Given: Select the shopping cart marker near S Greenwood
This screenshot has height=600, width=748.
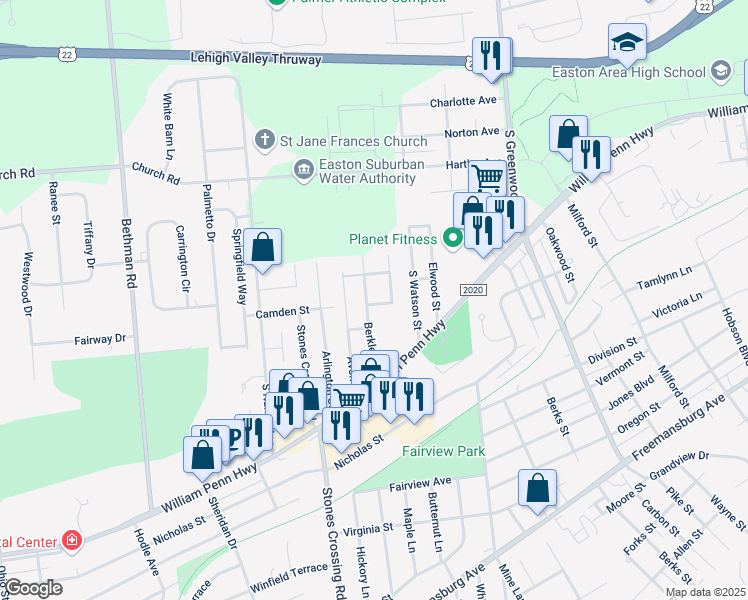Looking at the screenshot, I should pos(488,177).
